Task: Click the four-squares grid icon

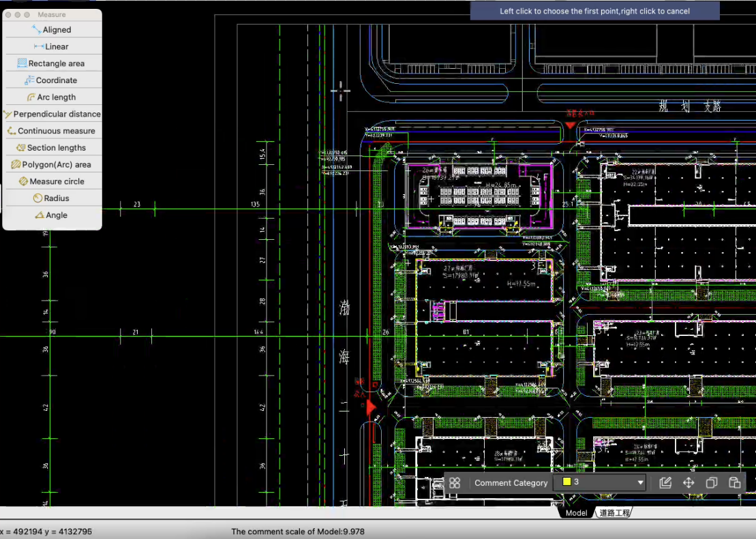Action: click(455, 482)
